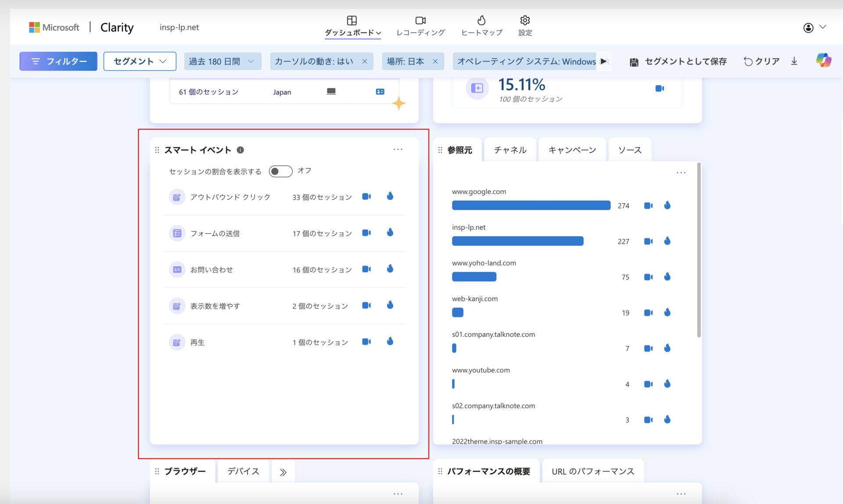The height and width of the screenshot is (504, 843).
Task: View recordings for 15.11% sessions card
Action: 659,89
